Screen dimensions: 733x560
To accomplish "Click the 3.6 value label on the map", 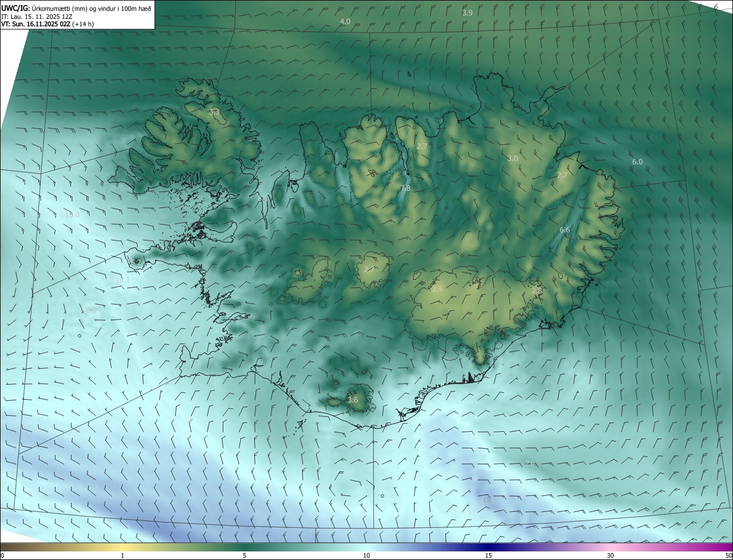I will coord(353,400).
